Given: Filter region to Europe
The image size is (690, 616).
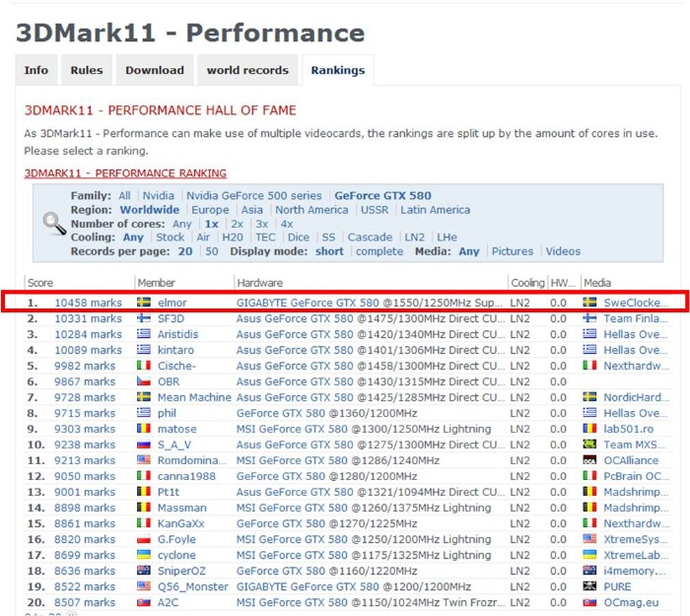Looking at the screenshot, I should [x=210, y=210].
